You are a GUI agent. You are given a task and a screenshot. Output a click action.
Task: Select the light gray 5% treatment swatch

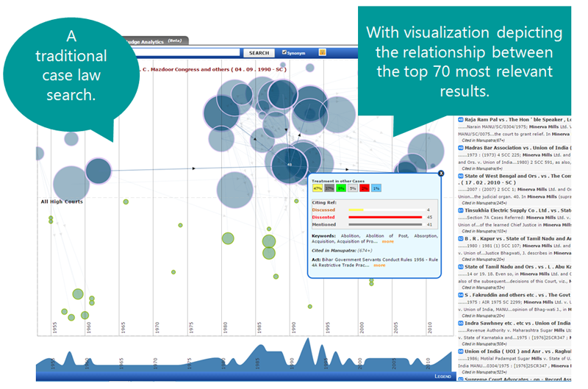coord(353,188)
